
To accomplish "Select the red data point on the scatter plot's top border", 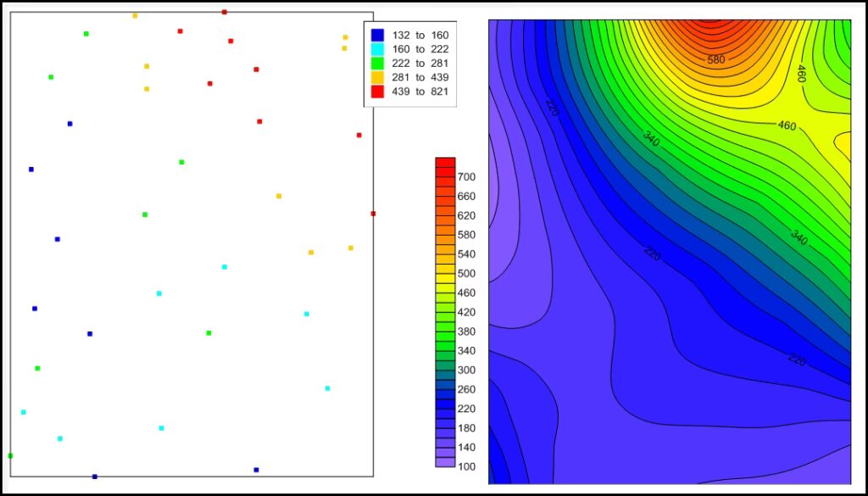I will [224, 12].
